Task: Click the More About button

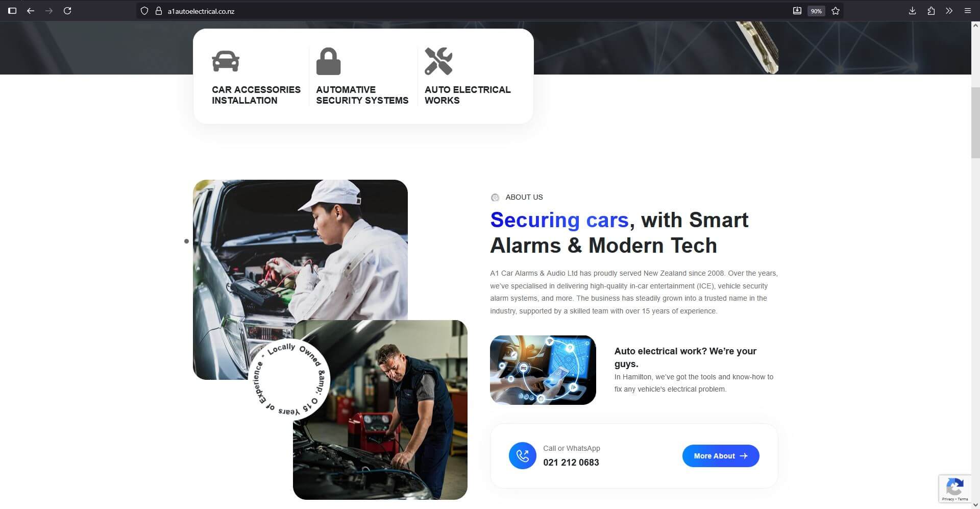Action: tap(721, 456)
